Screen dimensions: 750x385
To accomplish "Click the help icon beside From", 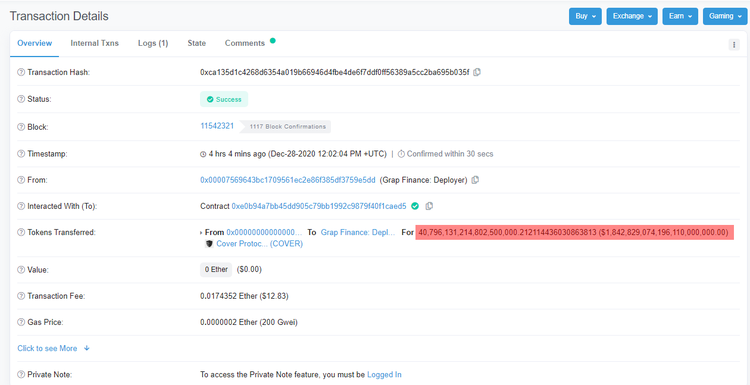I will pos(21,180).
